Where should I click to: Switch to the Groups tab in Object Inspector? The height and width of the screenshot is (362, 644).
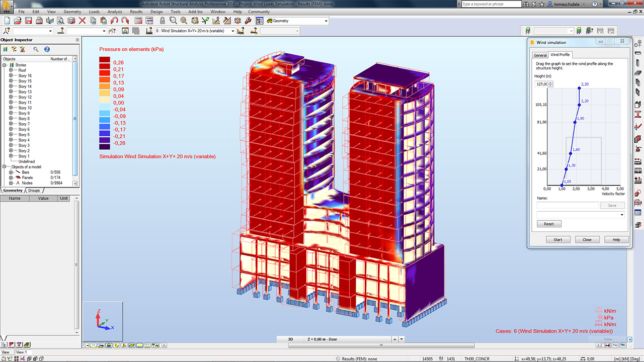34,191
